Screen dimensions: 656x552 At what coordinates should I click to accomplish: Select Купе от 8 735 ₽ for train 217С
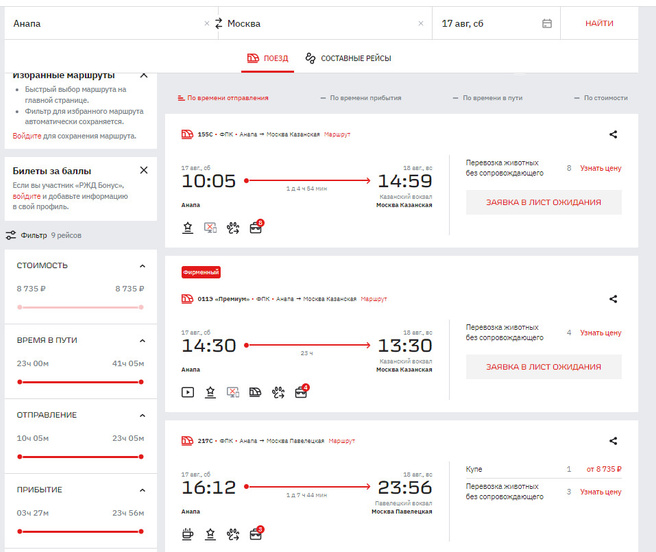tap(543, 469)
